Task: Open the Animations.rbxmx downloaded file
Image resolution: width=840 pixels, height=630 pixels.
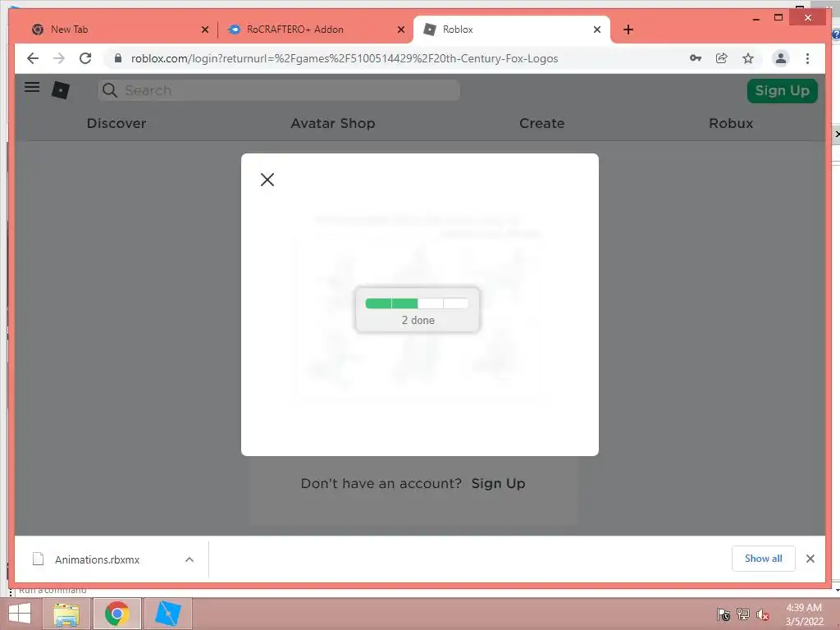Action: (97, 559)
